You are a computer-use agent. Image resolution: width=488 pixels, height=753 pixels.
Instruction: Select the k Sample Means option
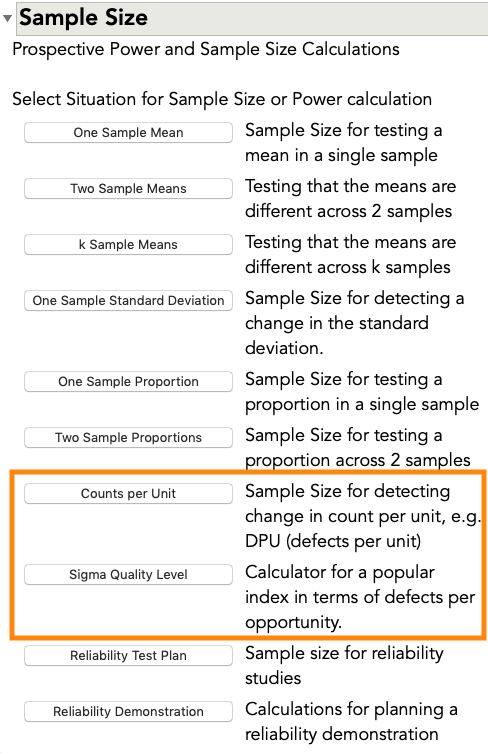click(128, 244)
